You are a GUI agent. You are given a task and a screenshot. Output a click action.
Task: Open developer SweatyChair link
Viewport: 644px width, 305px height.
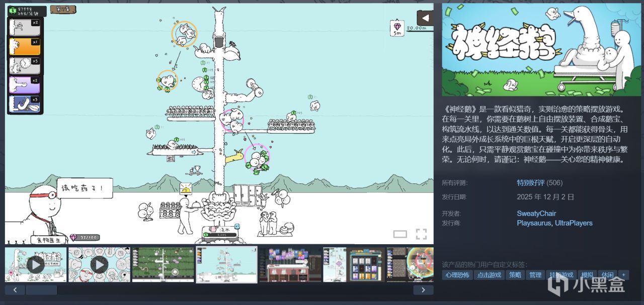(x=536, y=213)
